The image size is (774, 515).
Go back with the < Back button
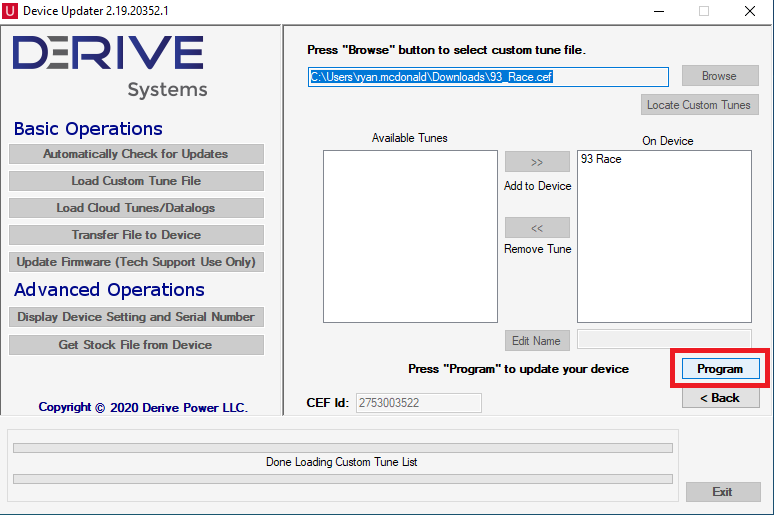click(721, 398)
